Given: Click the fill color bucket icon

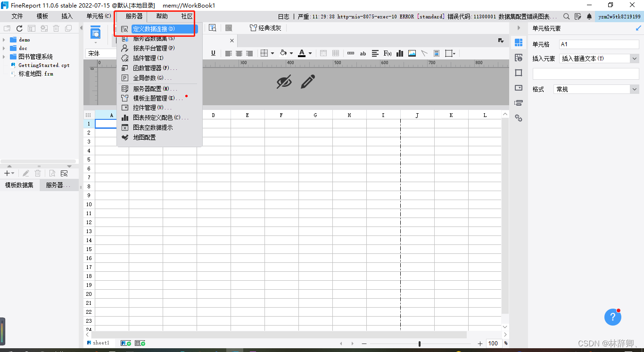Looking at the screenshot, I should pos(283,53).
